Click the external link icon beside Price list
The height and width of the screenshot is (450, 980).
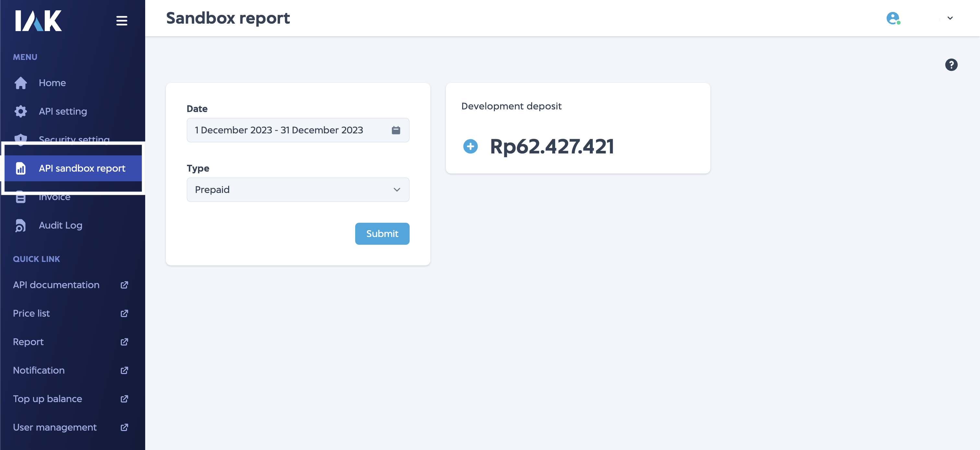pyautogui.click(x=124, y=313)
